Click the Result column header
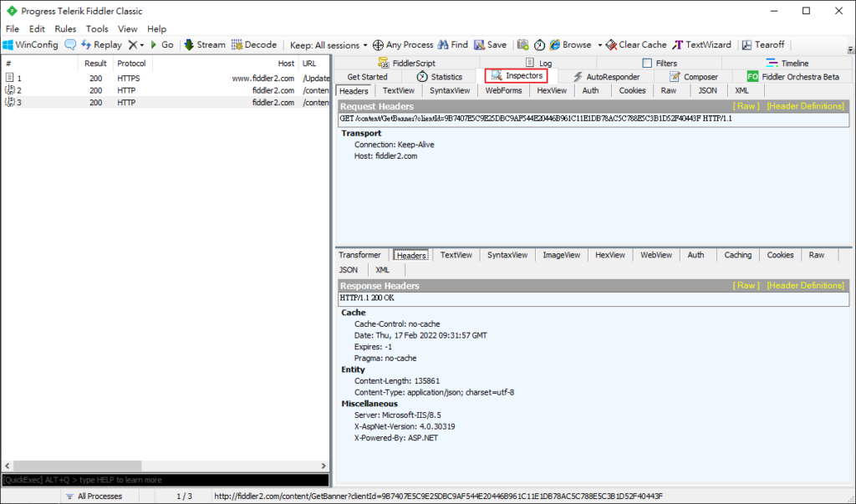 point(95,64)
